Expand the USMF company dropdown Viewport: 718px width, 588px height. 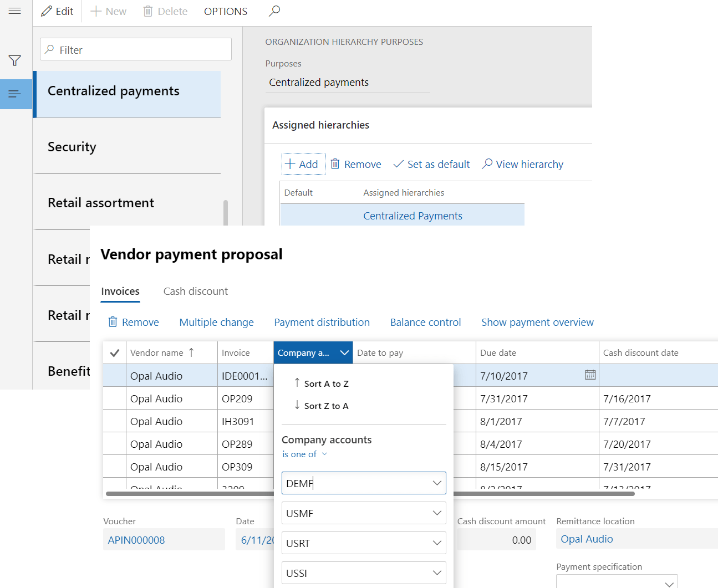click(x=437, y=513)
